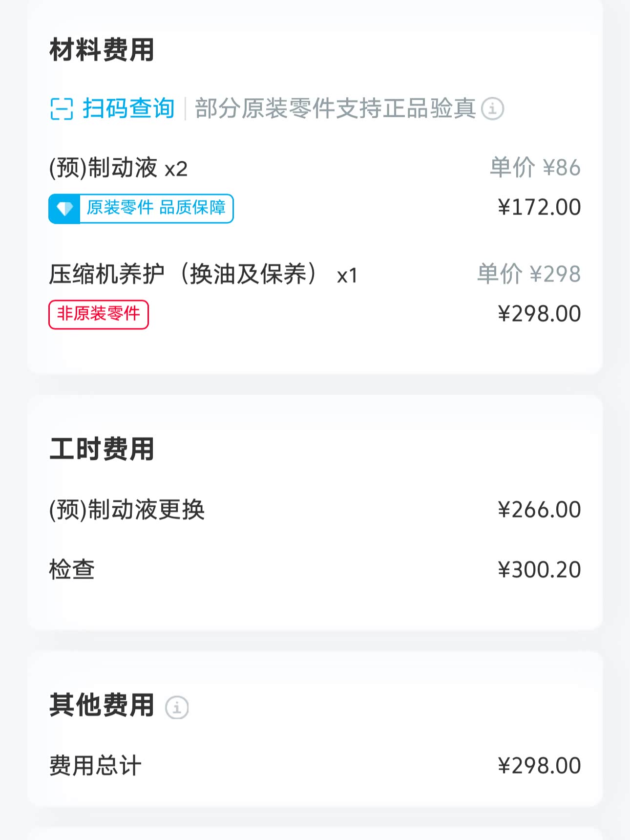Tap the 工时费用 section heading

click(x=102, y=449)
